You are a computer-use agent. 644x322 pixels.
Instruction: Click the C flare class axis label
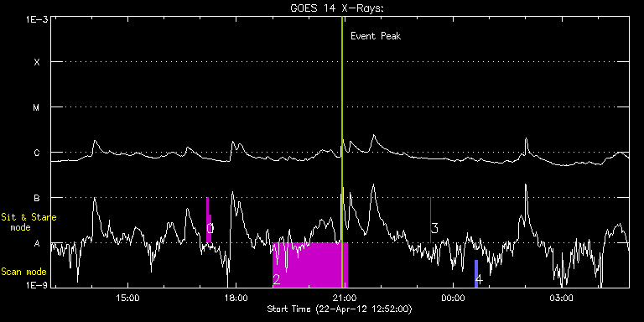pyautogui.click(x=37, y=153)
